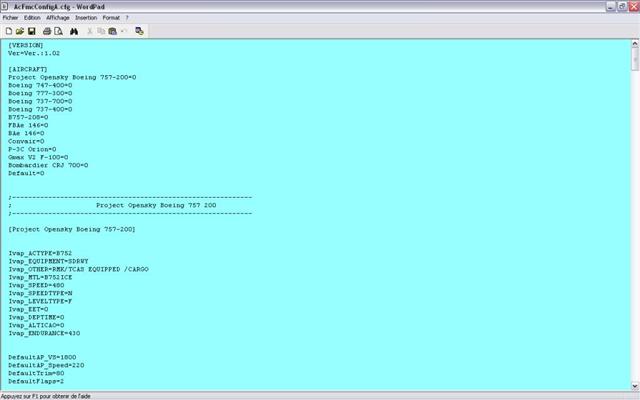The width and height of the screenshot is (640, 400).
Task: Click the Ver=Ver.:1.02 line
Action: (34, 53)
